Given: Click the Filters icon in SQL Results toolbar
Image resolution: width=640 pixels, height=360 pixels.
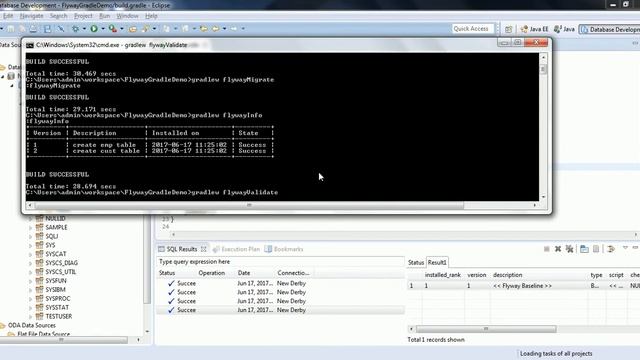Looking at the screenshot, I should [x=611, y=249].
